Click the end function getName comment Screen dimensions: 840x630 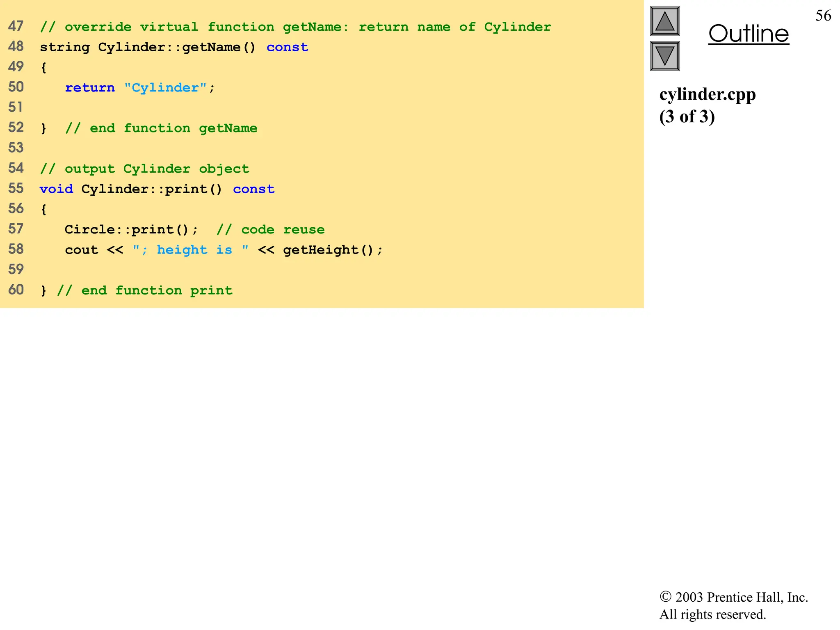coord(161,128)
